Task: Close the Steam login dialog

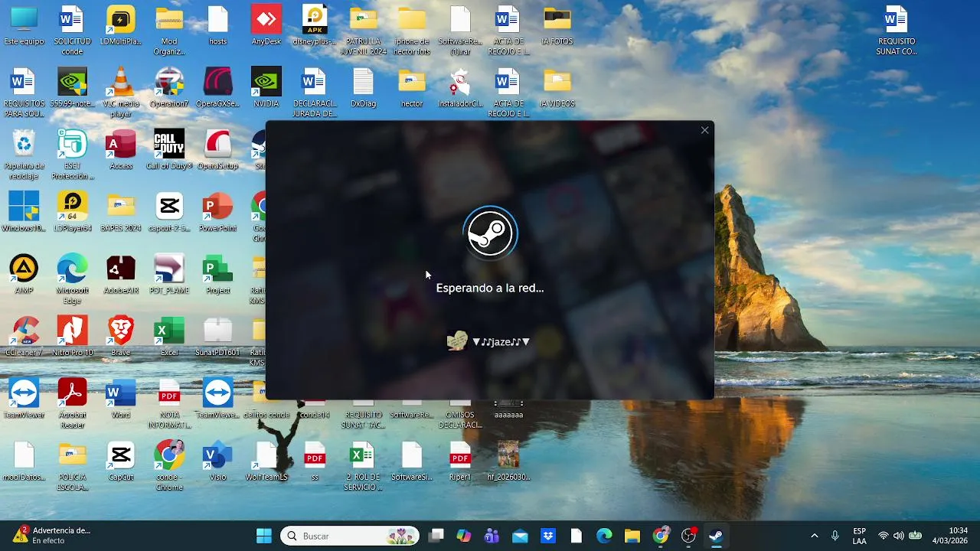Action: click(x=705, y=130)
